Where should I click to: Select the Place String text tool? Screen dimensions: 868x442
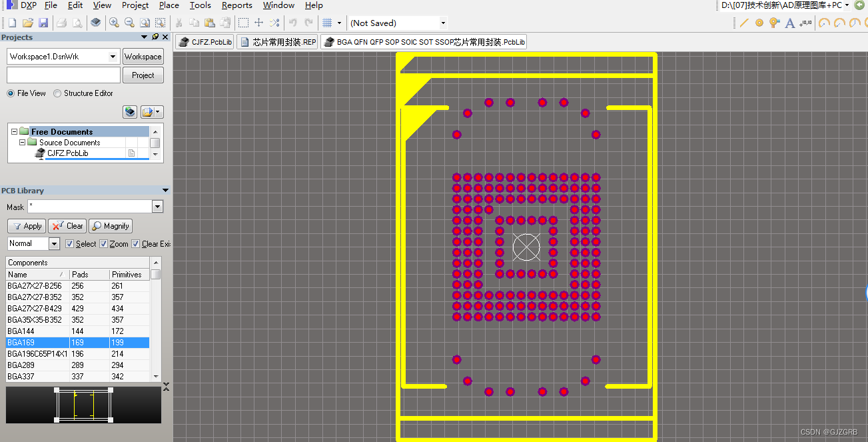(x=790, y=23)
